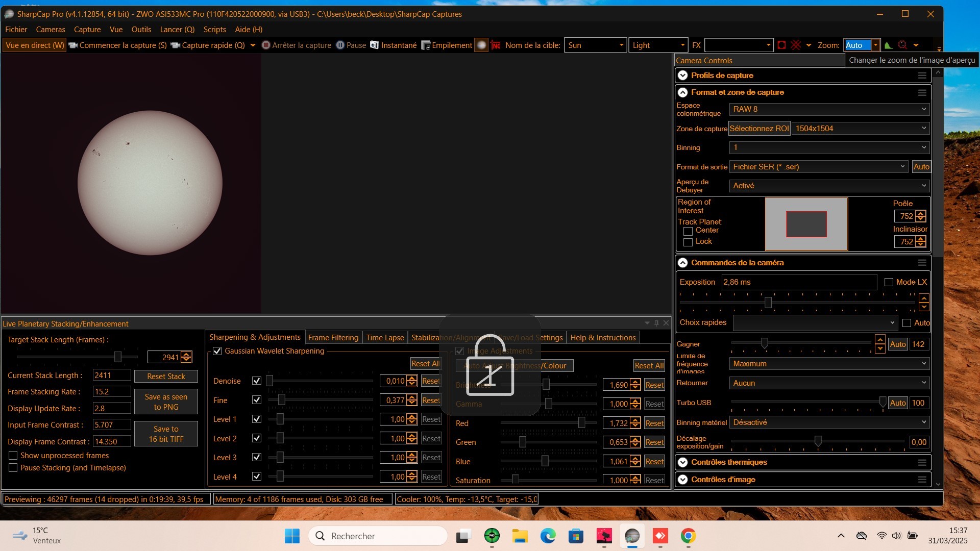Viewport: 980px width, 551px height.
Task: Toggle the Denoise checkbox
Action: pyautogui.click(x=257, y=381)
